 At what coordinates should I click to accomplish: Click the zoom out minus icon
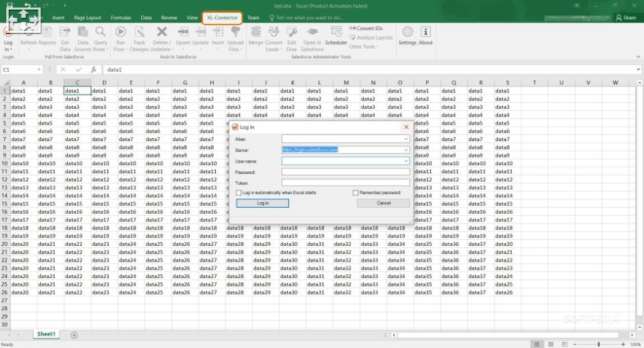575,345
